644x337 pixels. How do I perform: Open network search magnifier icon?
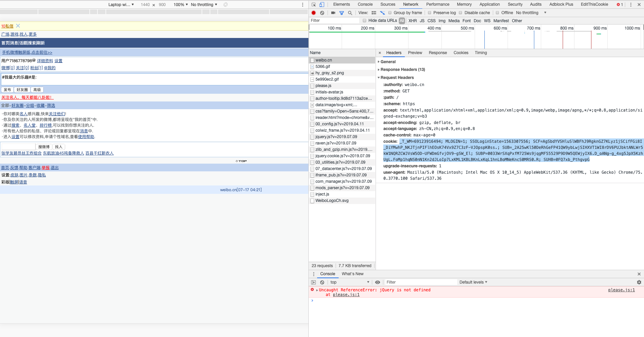(350, 13)
